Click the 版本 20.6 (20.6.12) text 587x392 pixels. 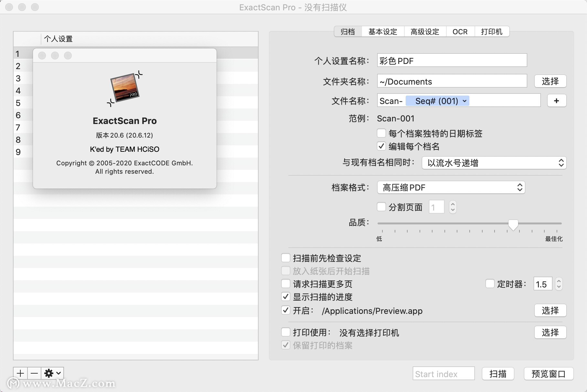(x=124, y=135)
